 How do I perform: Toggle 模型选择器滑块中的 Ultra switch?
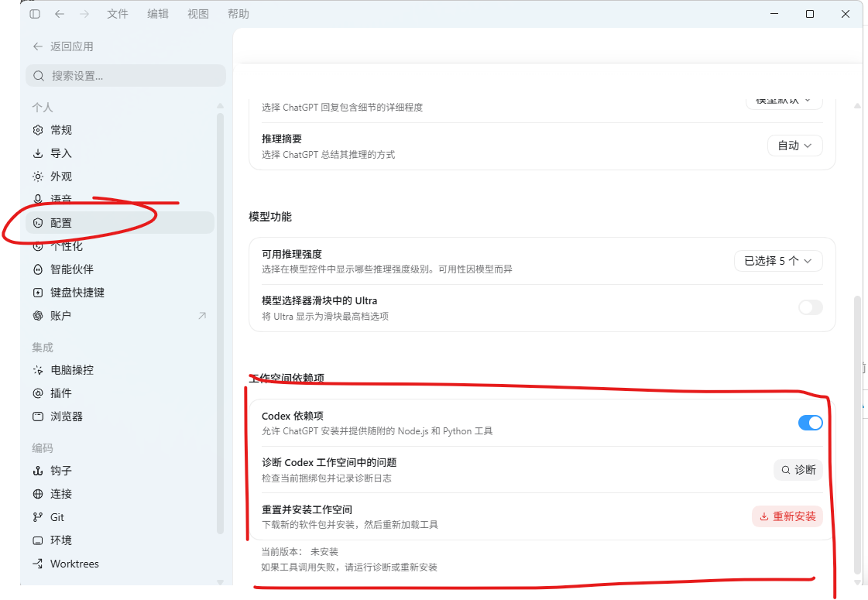pos(811,307)
